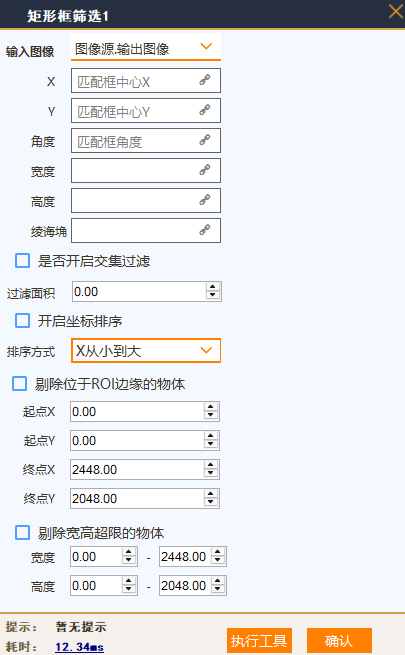Enable 剔除宽高超限的物体 checkbox

(x=23, y=533)
